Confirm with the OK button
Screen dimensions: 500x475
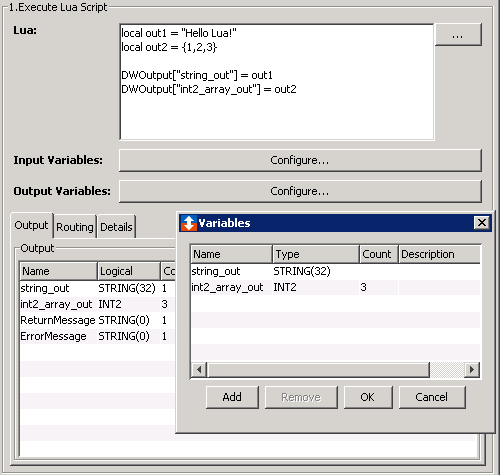tap(368, 397)
